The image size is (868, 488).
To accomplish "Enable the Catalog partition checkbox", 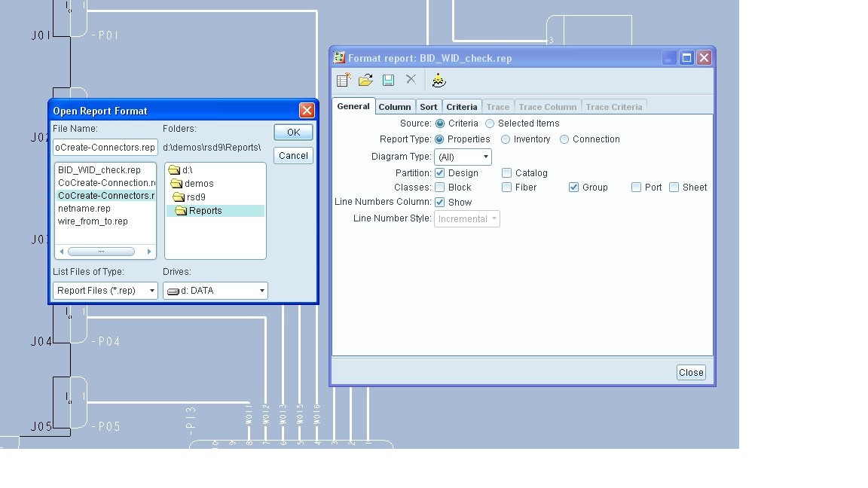I will (x=506, y=173).
